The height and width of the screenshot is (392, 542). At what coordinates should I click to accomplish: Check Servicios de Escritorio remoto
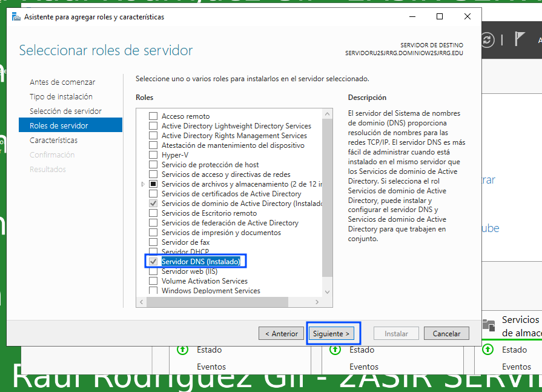[153, 213]
